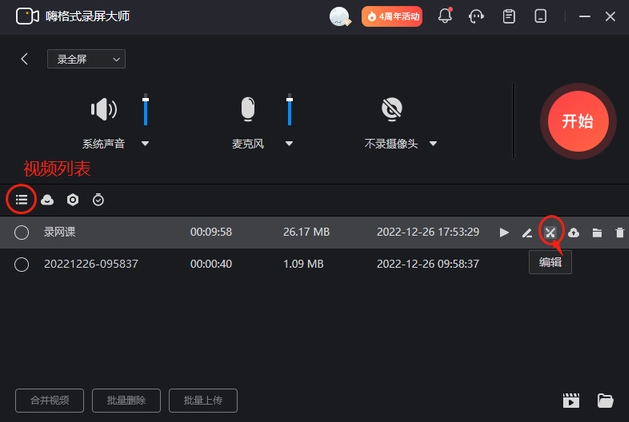Select the 录网课 row radio button
This screenshot has width=629, height=422.
21,232
